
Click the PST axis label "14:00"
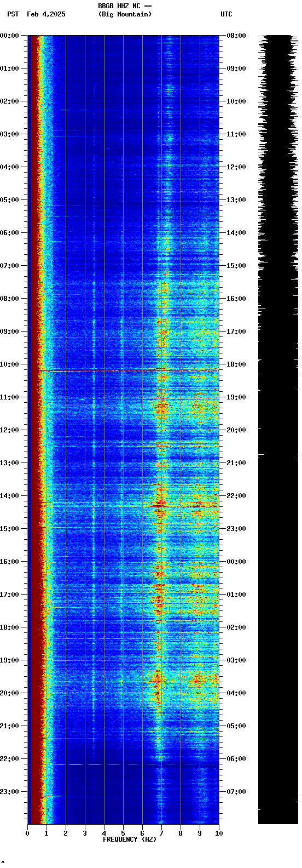point(9,496)
